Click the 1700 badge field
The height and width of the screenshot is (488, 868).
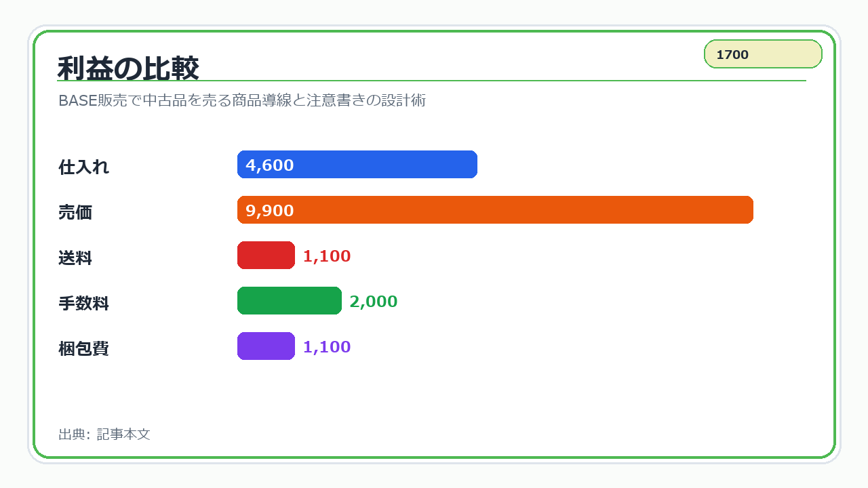pyautogui.click(x=763, y=54)
